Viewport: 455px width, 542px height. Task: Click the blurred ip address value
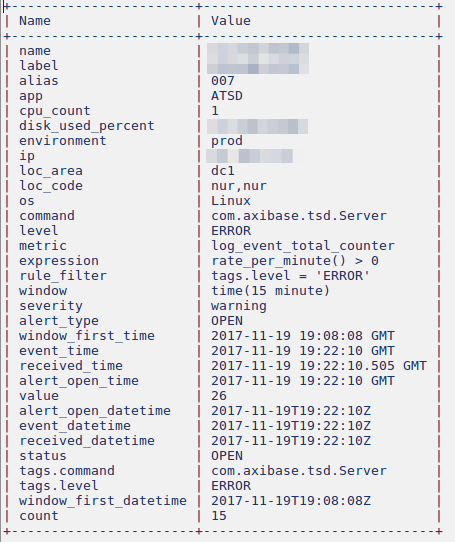(x=250, y=156)
